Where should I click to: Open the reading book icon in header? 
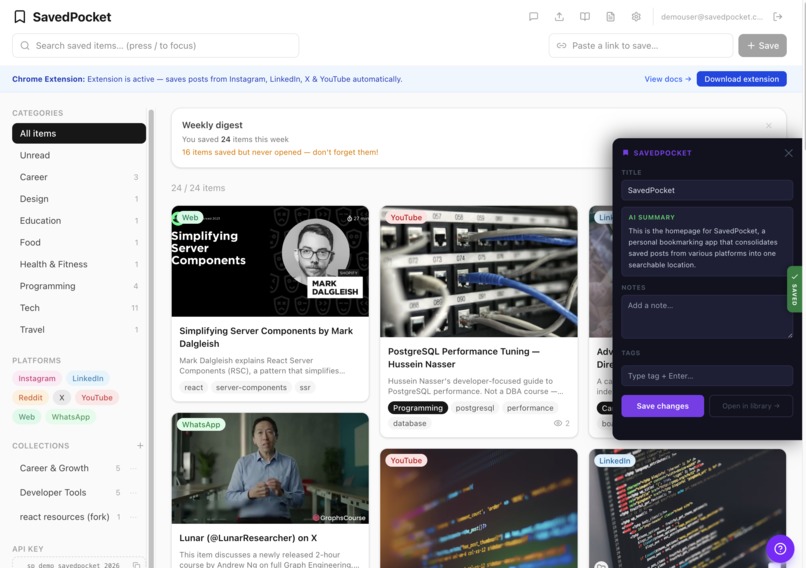click(x=585, y=17)
